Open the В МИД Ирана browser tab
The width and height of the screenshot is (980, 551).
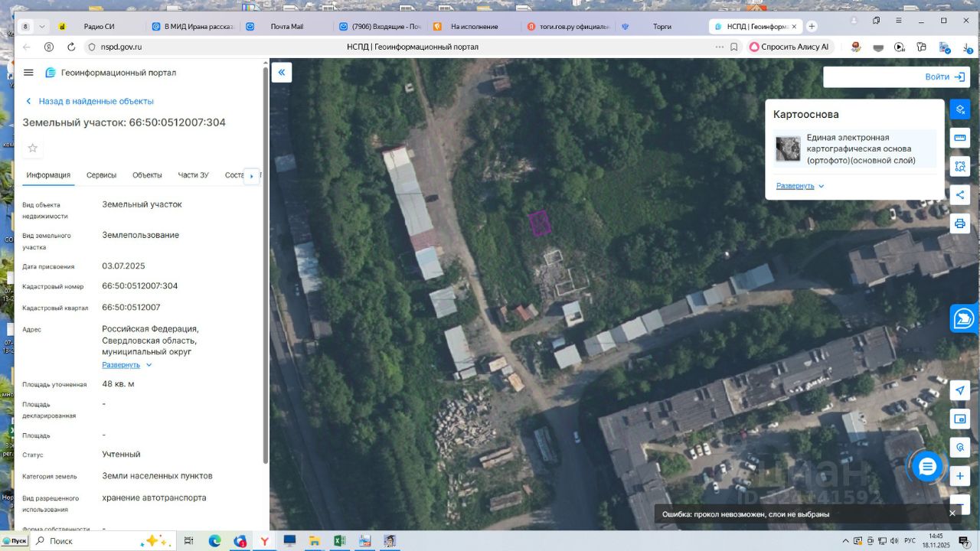click(192, 26)
